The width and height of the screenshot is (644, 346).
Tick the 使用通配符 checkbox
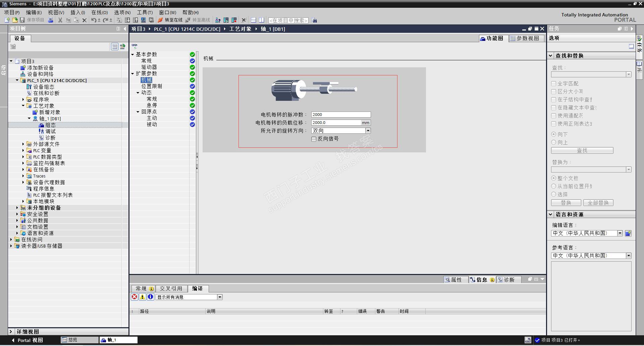(554, 116)
